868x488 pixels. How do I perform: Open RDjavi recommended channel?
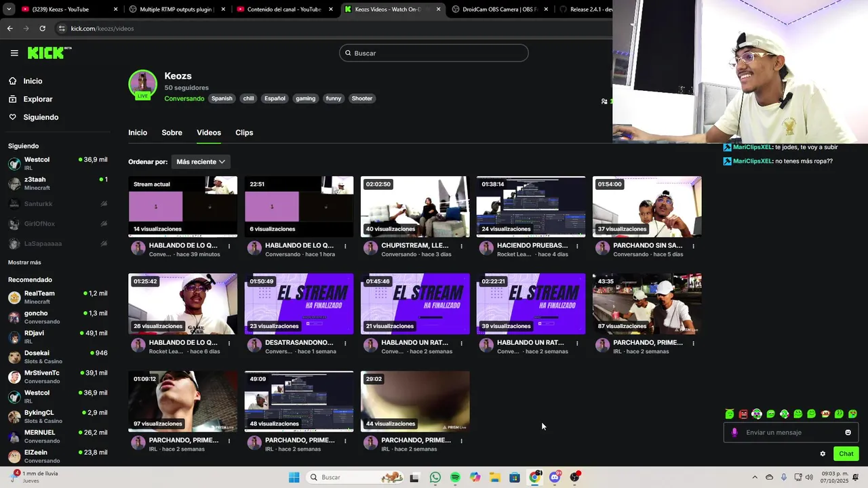click(x=58, y=337)
